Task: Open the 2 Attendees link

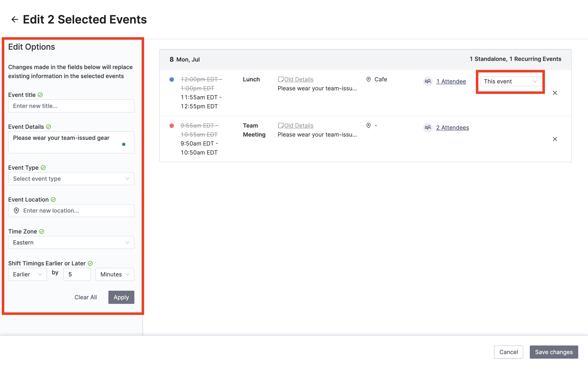Action: pyautogui.click(x=452, y=128)
